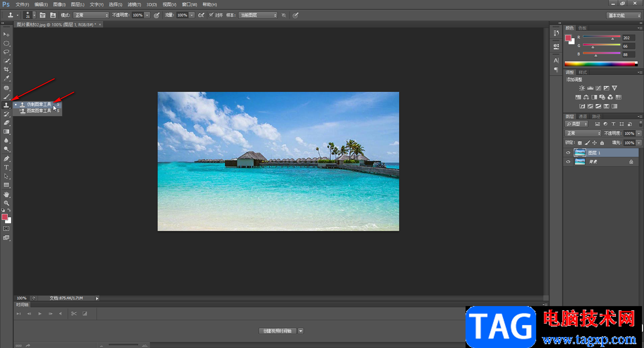Click the foreground color swatch in toolbox
Screen dimensions: 644x348
(5, 217)
